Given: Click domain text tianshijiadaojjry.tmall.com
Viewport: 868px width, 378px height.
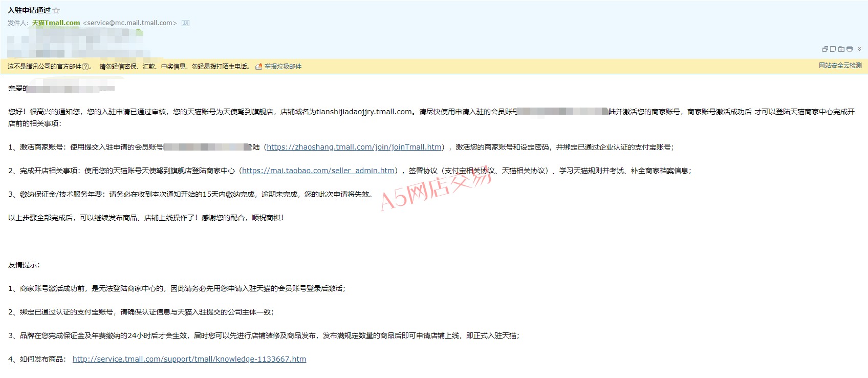Looking at the screenshot, I should pos(364,112).
